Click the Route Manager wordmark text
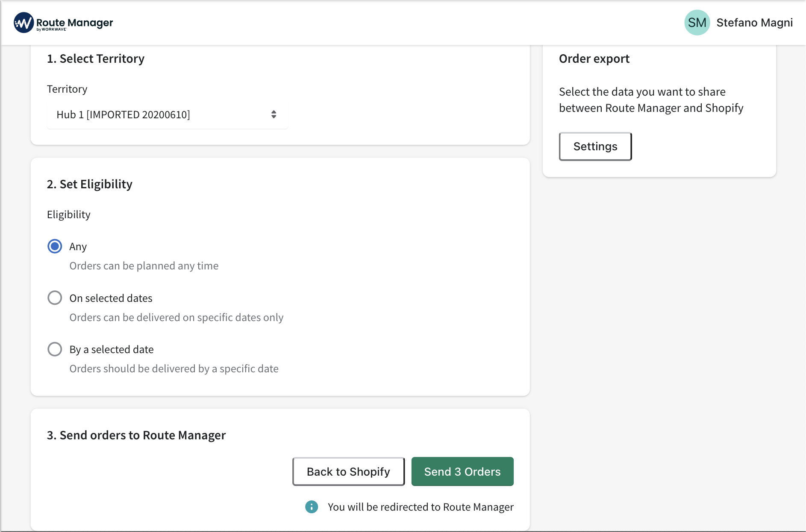806x532 pixels. pos(75,23)
